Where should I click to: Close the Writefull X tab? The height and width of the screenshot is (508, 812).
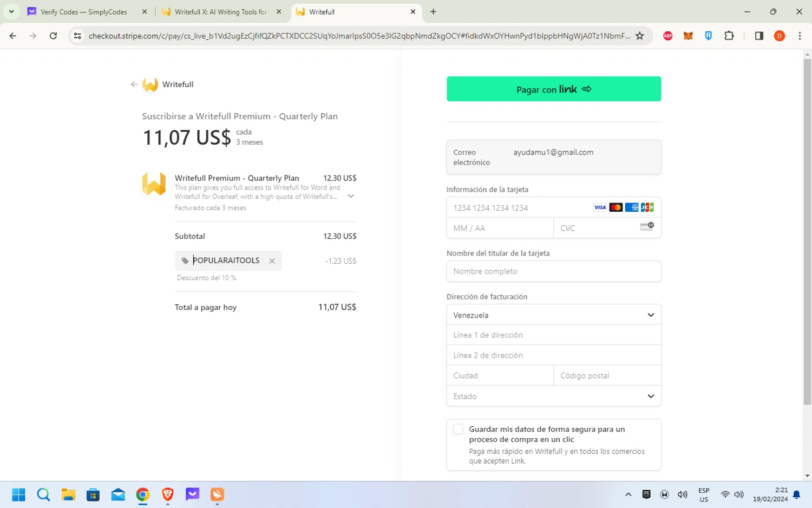(x=279, y=11)
